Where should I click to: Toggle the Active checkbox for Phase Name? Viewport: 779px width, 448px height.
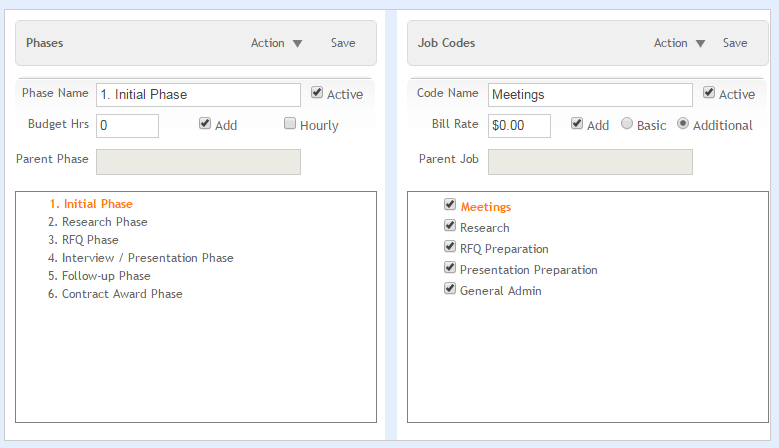click(x=316, y=92)
